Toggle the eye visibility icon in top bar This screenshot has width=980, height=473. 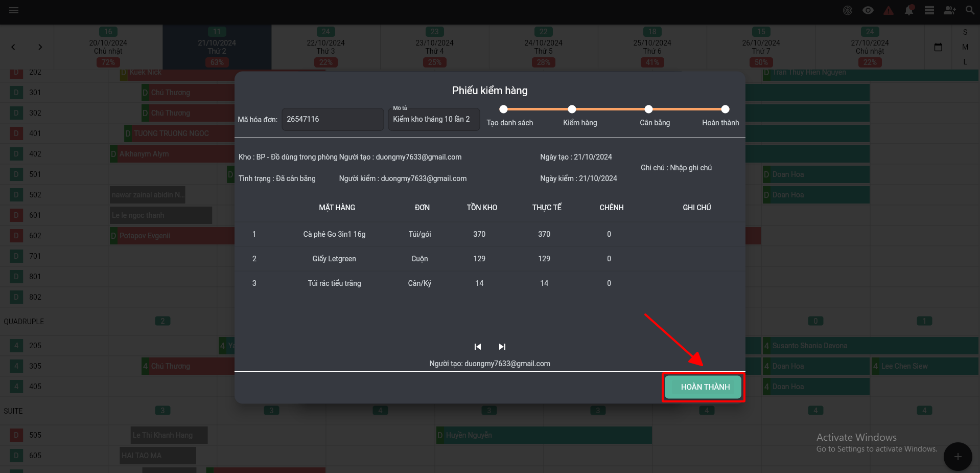coord(868,10)
